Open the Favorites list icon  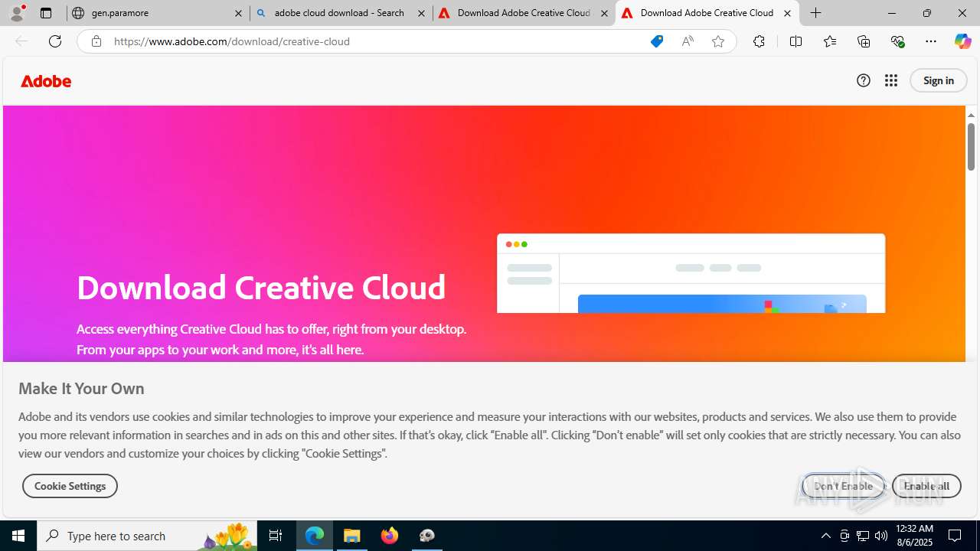pos(830,41)
